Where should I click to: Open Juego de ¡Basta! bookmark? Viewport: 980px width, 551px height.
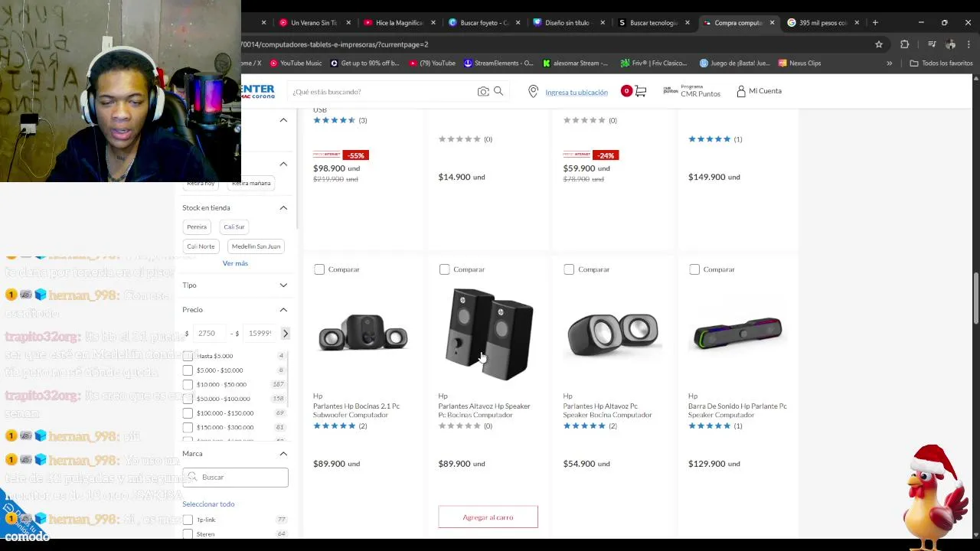coord(734,63)
